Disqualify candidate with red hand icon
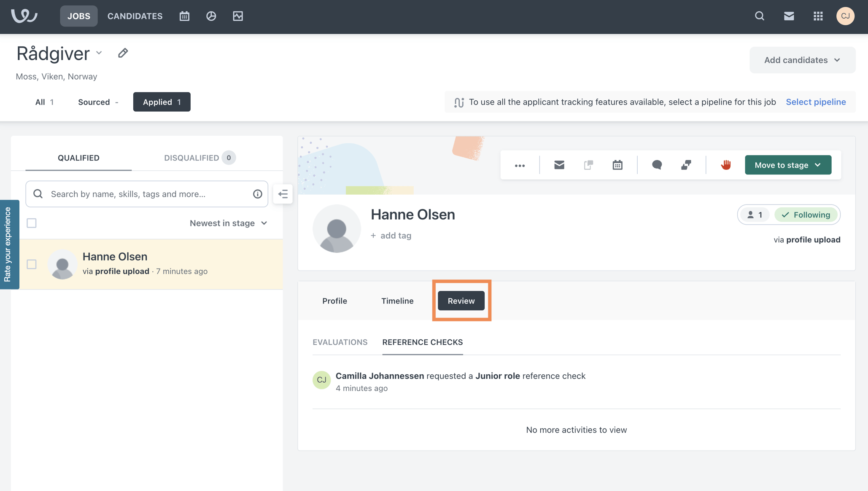868x491 pixels. 725,165
